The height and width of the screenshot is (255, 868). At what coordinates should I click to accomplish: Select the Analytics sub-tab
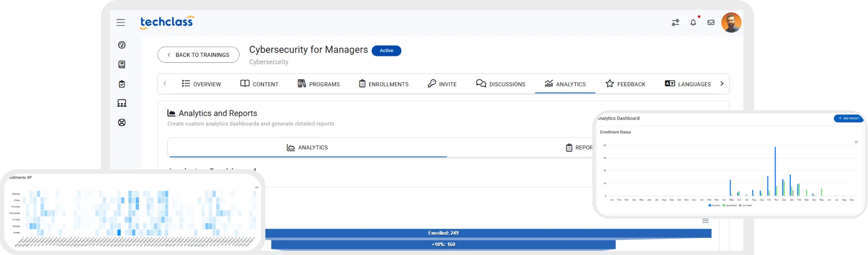click(x=307, y=148)
